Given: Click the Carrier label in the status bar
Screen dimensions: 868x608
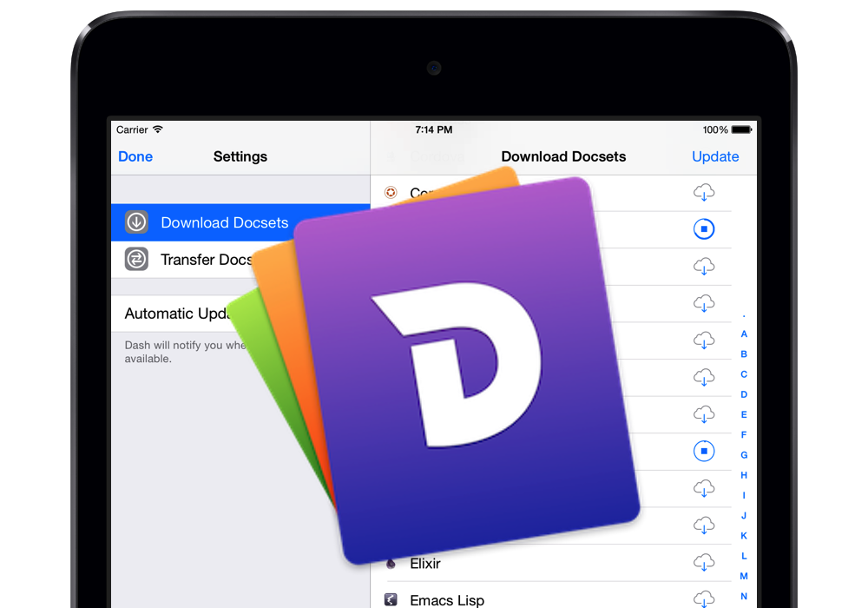Looking at the screenshot, I should (x=132, y=129).
